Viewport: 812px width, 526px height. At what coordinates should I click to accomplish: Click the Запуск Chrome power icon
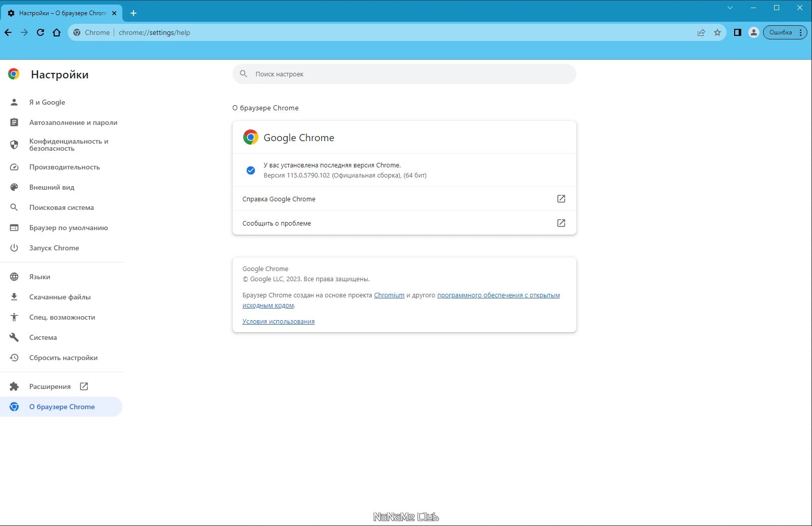tap(14, 248)
